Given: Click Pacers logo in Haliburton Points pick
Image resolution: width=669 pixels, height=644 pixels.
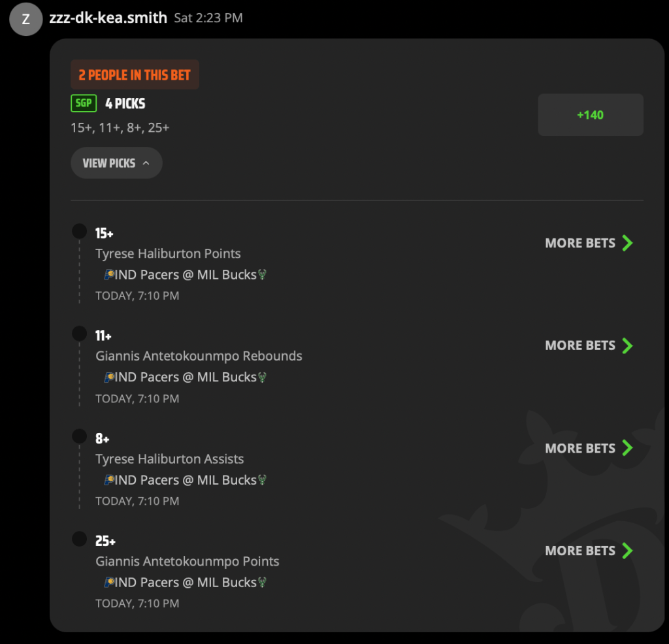Looking at the screenshot, I should tap(109, 274).
